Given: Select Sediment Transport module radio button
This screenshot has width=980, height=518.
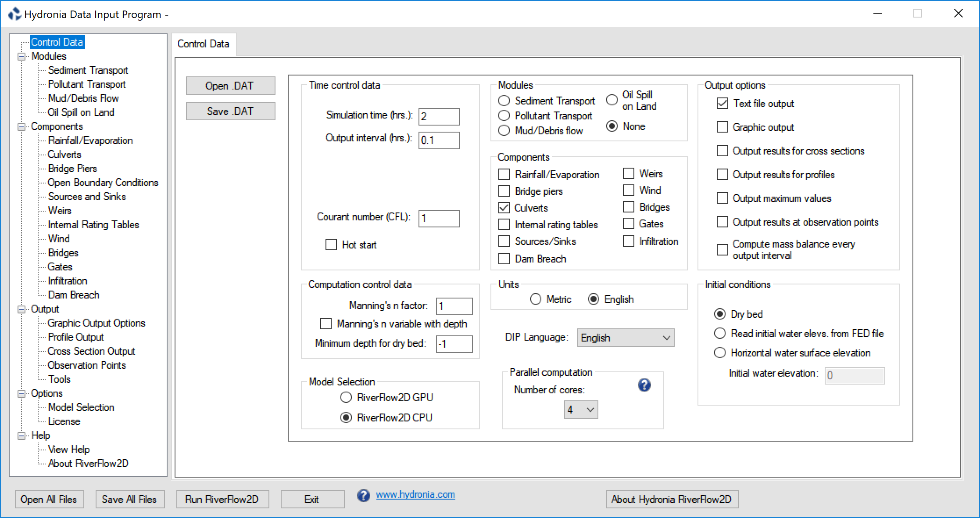Looking at the screenshot, I should tap(504, 101).
